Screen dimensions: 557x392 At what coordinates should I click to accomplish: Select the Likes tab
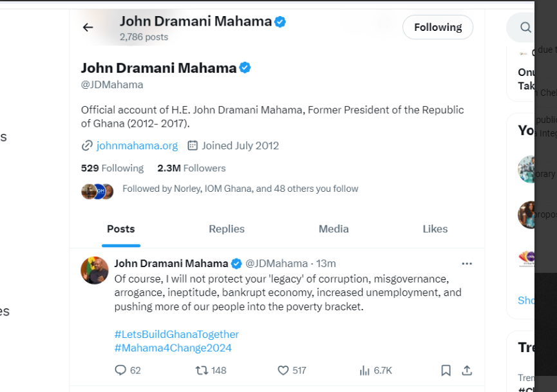(x=435, y=229)
